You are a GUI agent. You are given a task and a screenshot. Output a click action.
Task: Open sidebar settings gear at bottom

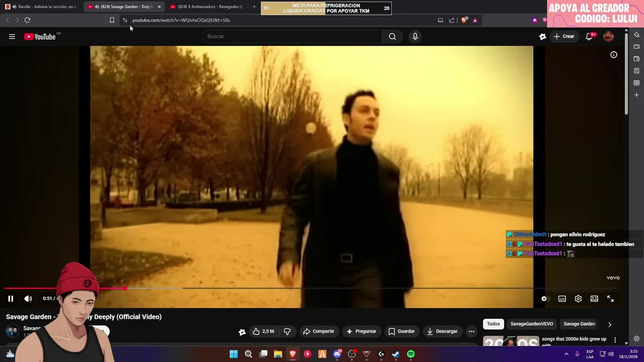(636, 339)
